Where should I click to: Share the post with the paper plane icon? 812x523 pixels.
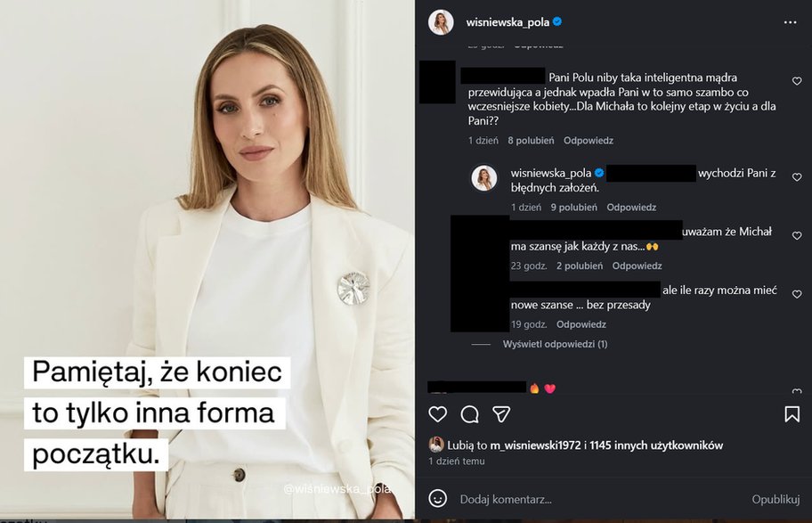[x=503, y=414]
